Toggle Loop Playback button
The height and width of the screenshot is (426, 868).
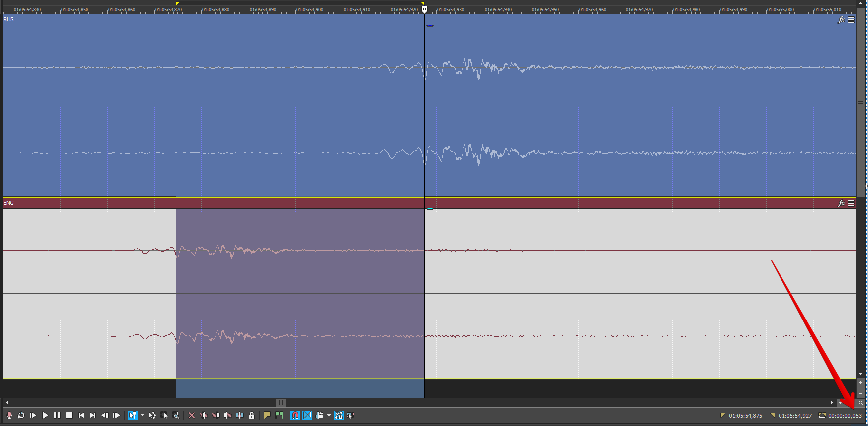point(21,415)
